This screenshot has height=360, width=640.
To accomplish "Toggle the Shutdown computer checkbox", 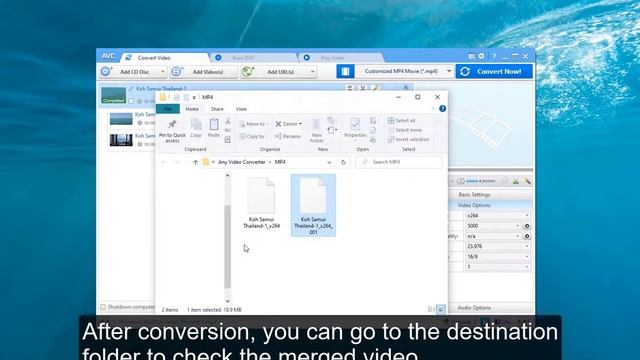I will coord(103,307).
